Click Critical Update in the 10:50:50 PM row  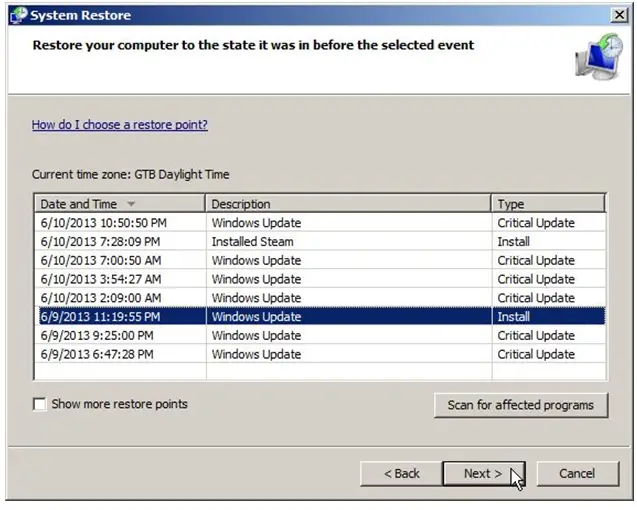pyautogui.click(x=536, y=223)
